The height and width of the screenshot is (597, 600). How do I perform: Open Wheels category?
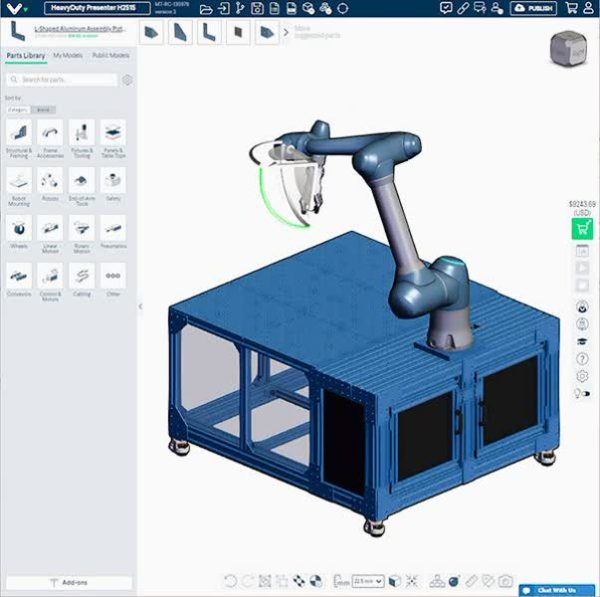[x=19, y=232]
